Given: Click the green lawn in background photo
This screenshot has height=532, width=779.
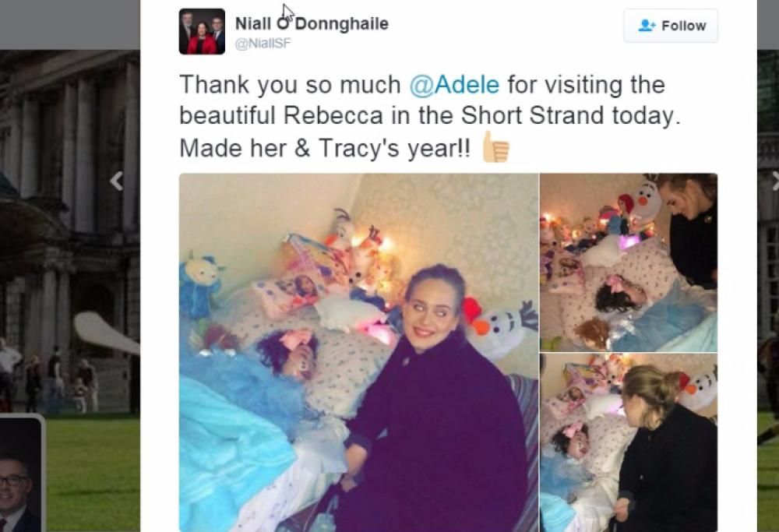Looking at the screenshot, I should tap(93, 472).
